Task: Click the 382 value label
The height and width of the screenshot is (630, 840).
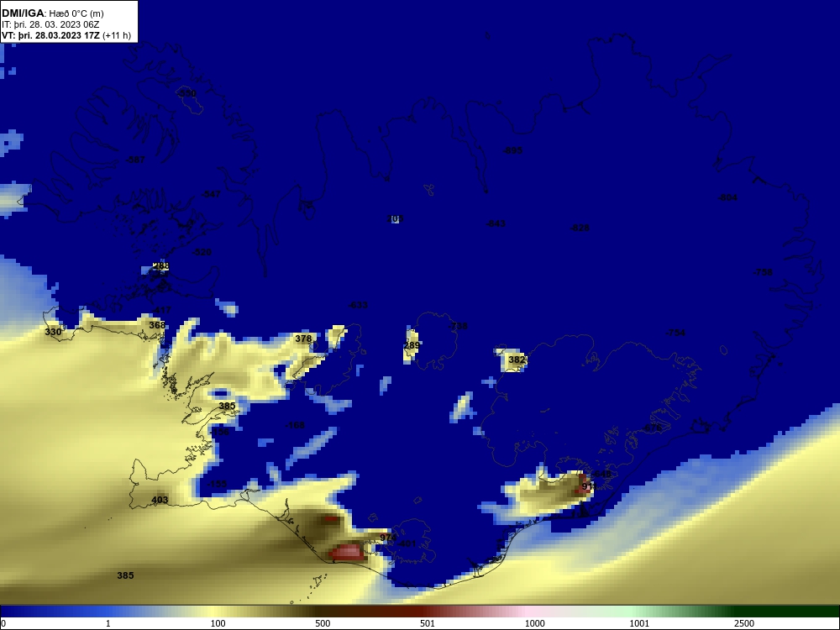Action: (x=517, y=360)
